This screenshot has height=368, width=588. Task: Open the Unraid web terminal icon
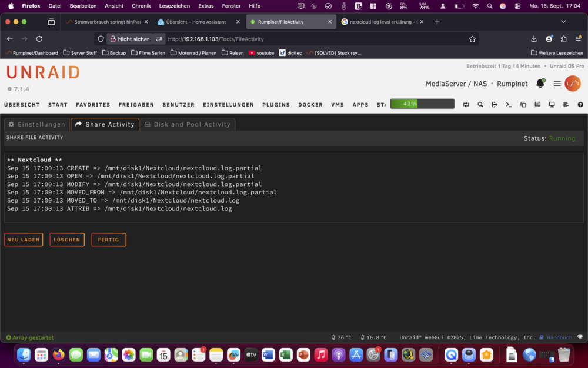[509, 105]
